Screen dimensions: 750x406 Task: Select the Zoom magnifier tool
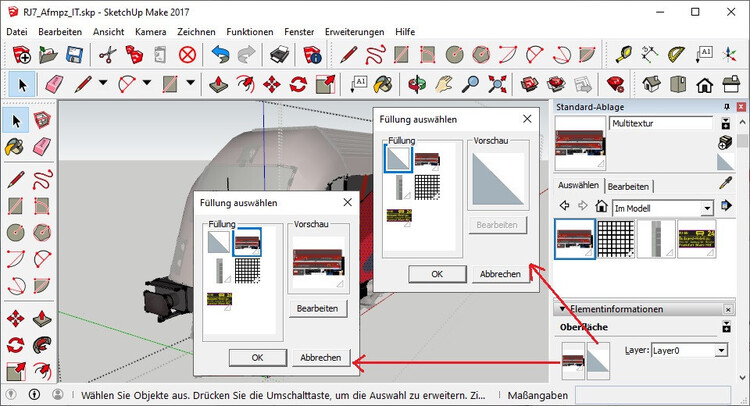(x=470, y=85)
